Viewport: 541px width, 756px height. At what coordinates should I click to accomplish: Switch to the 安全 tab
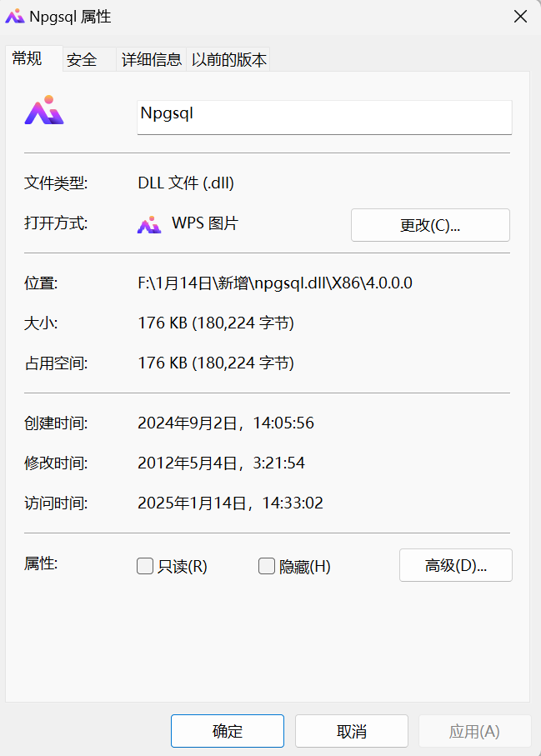(x=82, y=60)
